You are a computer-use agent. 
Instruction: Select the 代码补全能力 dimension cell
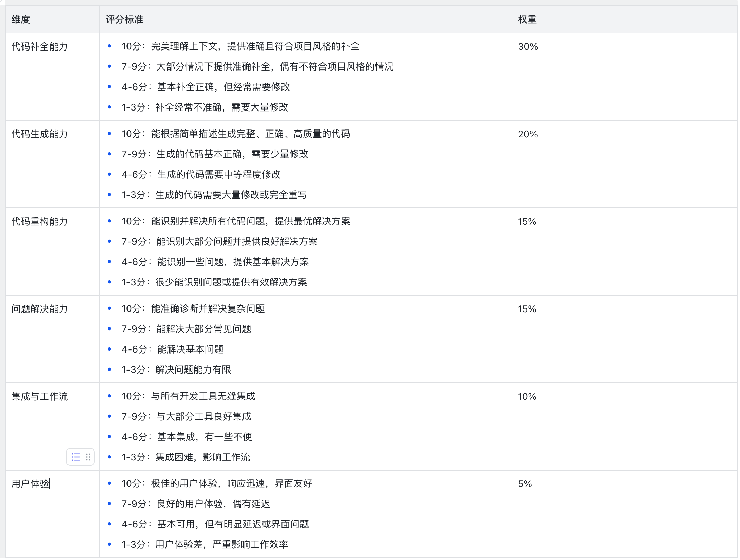[x=40, y=46]
